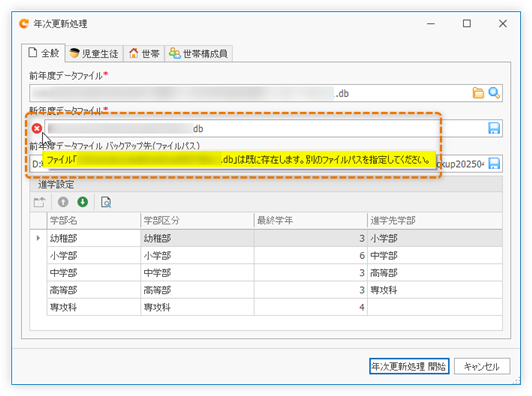The height and width of the screenshot is (396, 532).
Task: Select 専攻科 in 学部名 column
Action: (x=93, y=307)
